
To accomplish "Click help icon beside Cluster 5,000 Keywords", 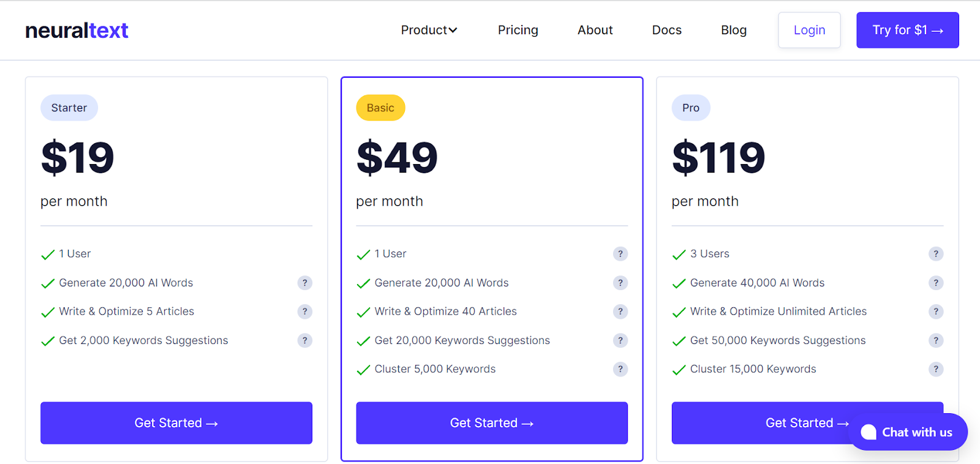I will click(x=620, y=369).
